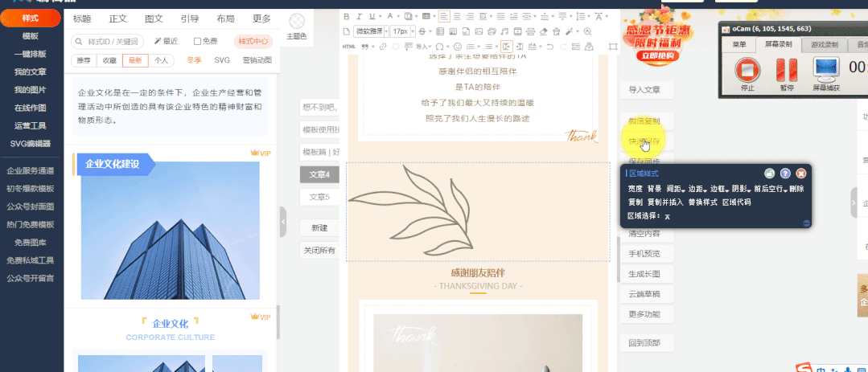
Task: Tick the 免费 checkbox
Action: click(x=197, y=41)
